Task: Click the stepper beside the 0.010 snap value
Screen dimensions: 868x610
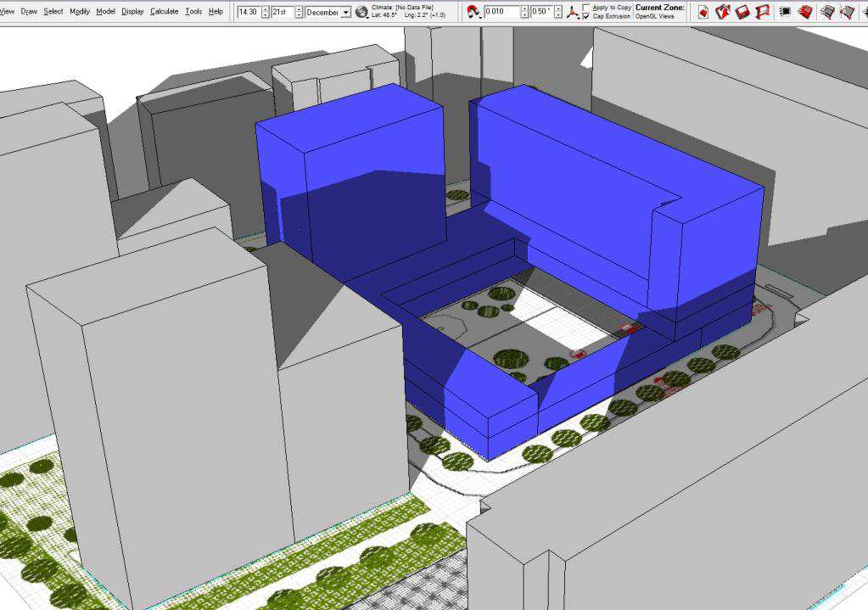Action: pos(524,12)
